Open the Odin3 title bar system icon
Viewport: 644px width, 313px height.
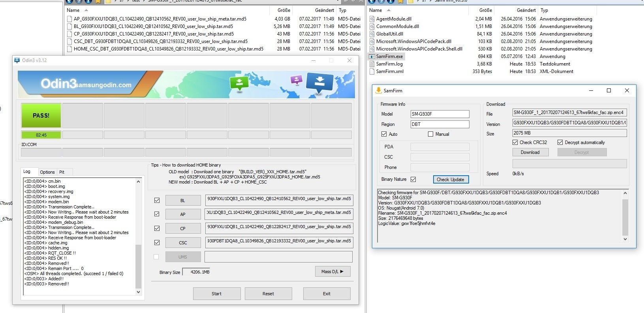coord(17,60)
